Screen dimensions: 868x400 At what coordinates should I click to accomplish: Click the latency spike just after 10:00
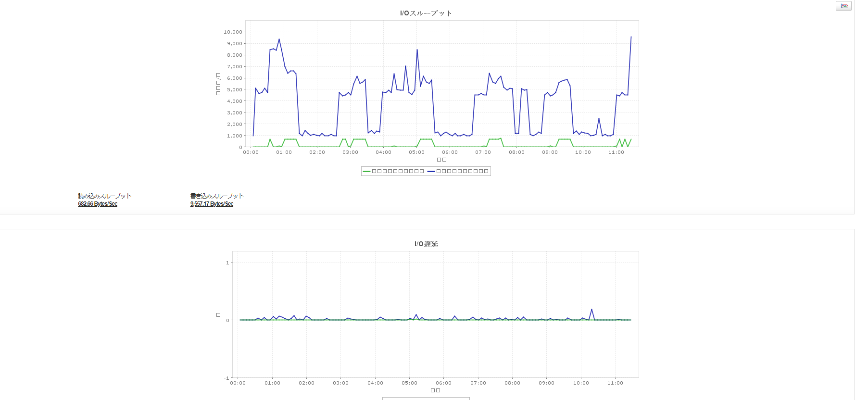pyautogui.click(x=591, y=310)
